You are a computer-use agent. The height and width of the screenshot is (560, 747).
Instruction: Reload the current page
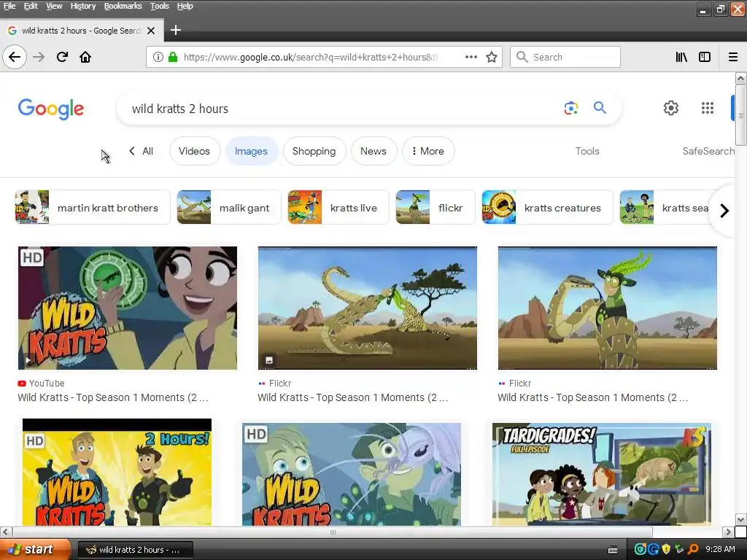[62, 57]
